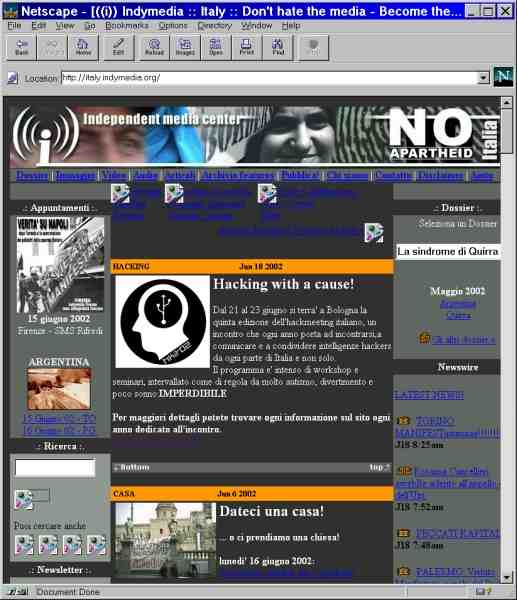517x600 pixels.
Task: Click the ARGENTINA photo thumbnail
Action: tap(59, 389)
